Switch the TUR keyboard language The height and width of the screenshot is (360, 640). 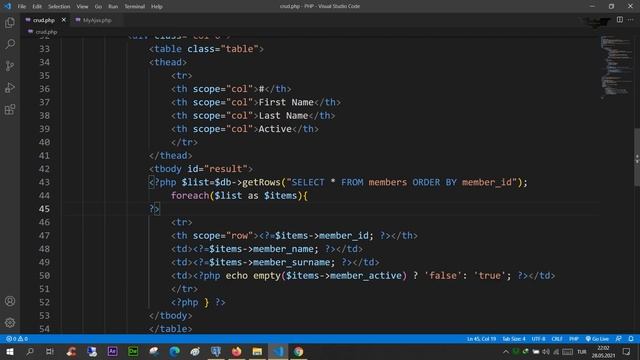tap(582, 351)
